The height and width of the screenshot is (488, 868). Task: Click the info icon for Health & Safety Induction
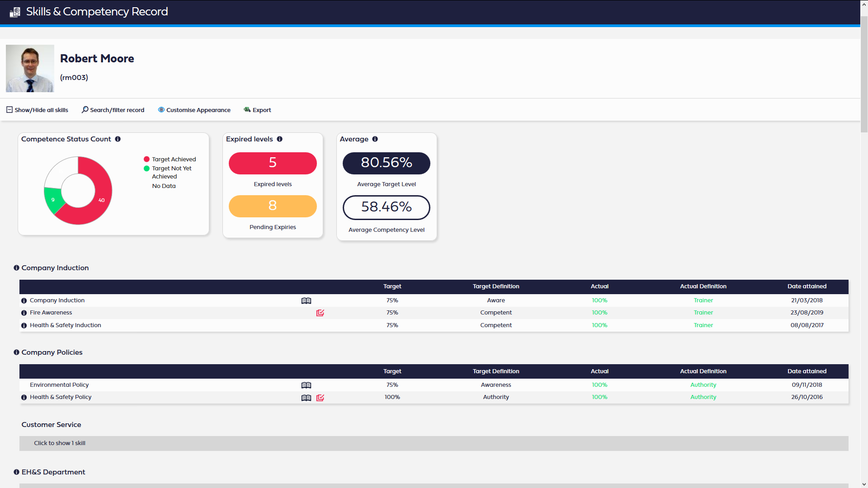pyautogui.click(x=24, y=326)
